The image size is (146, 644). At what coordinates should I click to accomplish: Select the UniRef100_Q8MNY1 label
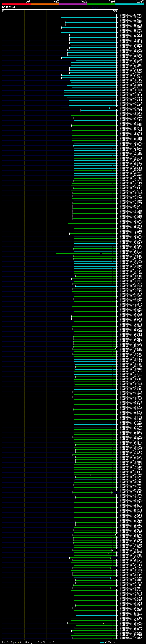click(x=131, y=625)
